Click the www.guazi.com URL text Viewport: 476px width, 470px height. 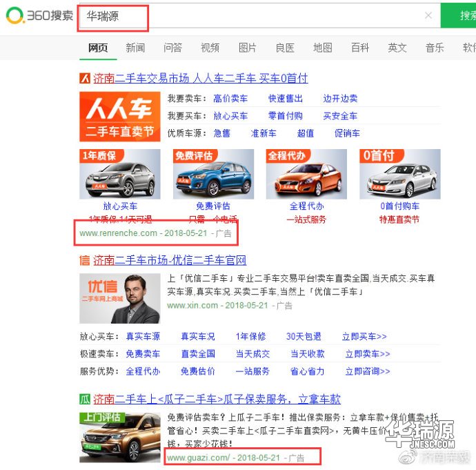199,458
